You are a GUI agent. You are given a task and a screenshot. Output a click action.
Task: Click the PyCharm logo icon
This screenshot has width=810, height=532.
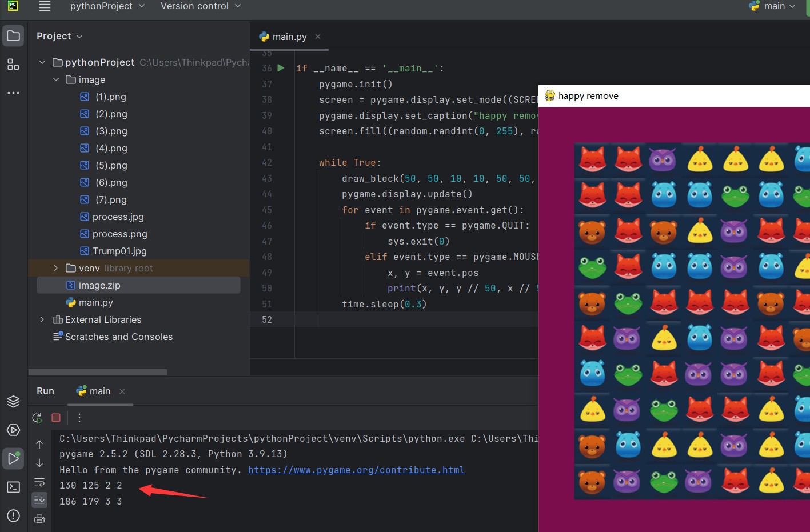tap(13, 6)
